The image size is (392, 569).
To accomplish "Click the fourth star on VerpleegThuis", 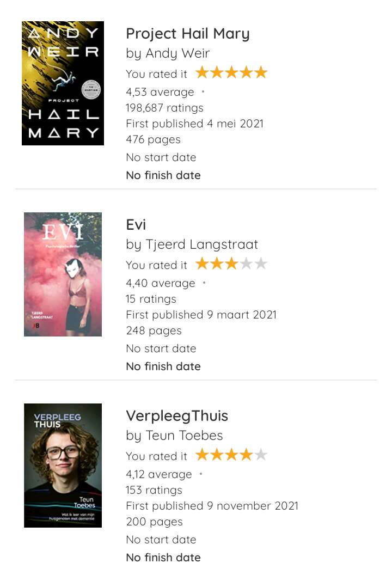I will pyautogui.click(x=246, y=455).
